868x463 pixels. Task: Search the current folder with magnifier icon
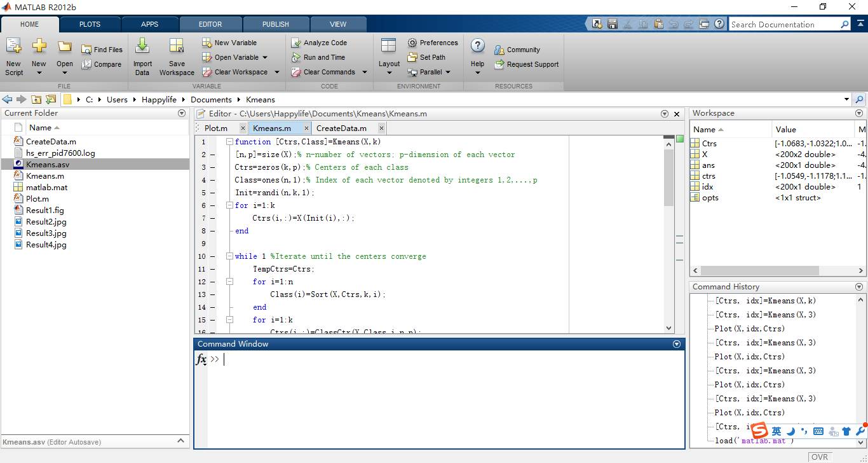click(x=859, y=99)
